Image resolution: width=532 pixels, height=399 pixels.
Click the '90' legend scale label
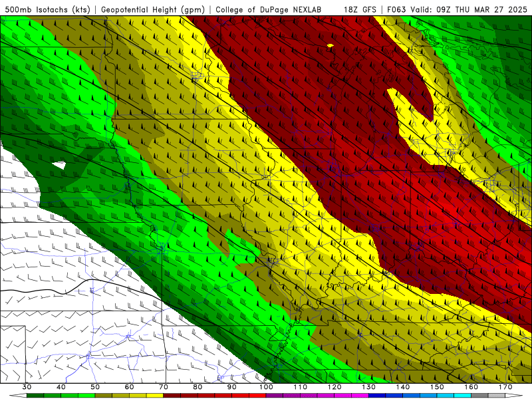[x=231, y=387]
